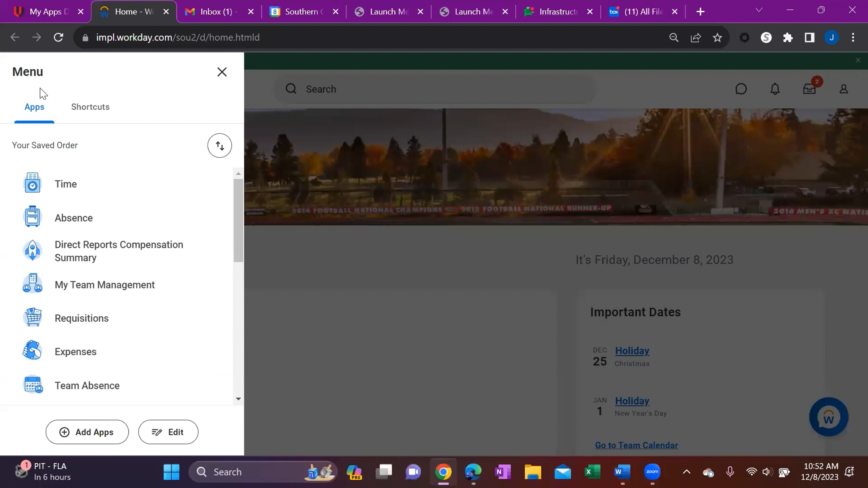Open the profile avatar menu
868x488 pixels.
click(843, 89)
